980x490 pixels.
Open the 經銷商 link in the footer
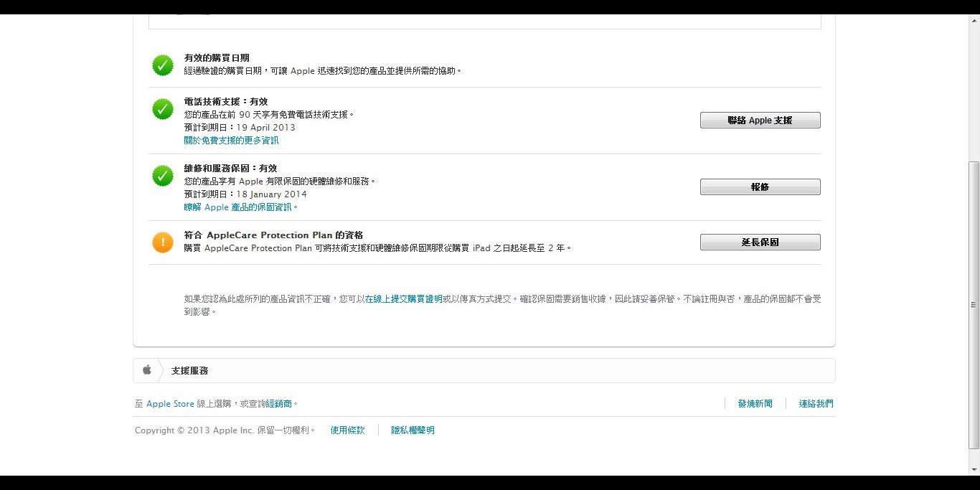coord(279,404)
